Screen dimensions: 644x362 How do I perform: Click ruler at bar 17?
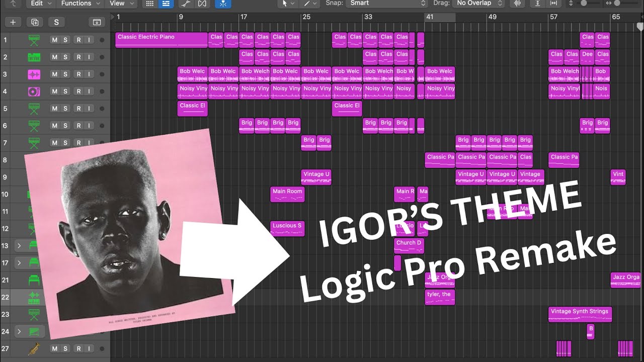point(244,17)
